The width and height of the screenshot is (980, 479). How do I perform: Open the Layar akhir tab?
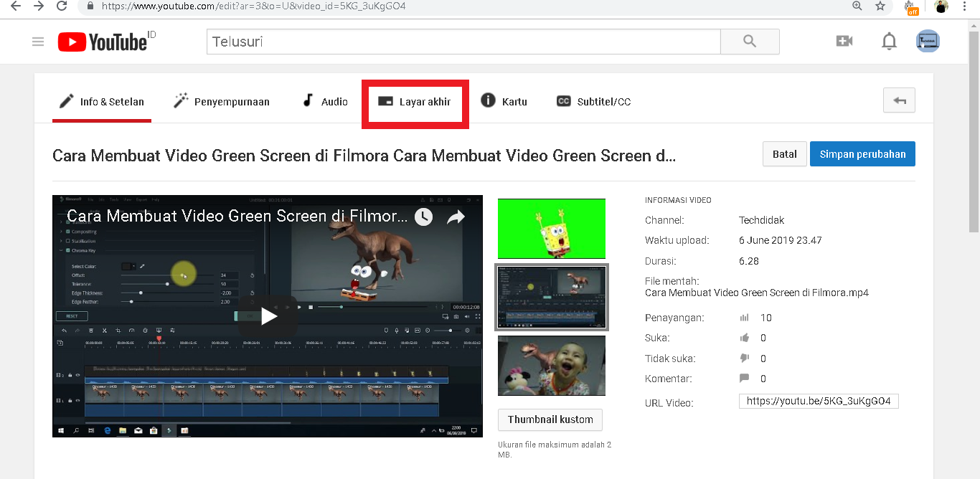415,101
